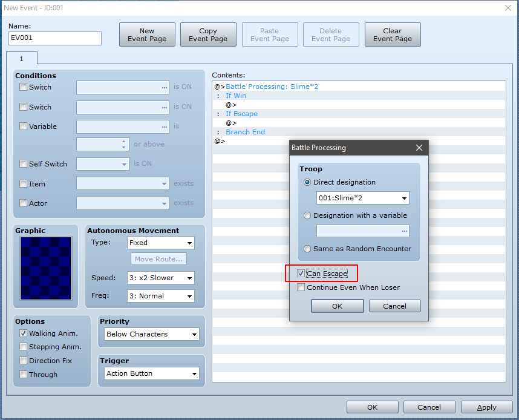The image size is (519, 420).
Task: Toggle the Walking Anim. option
Action: pyautogui.click(x=23, y=333)
